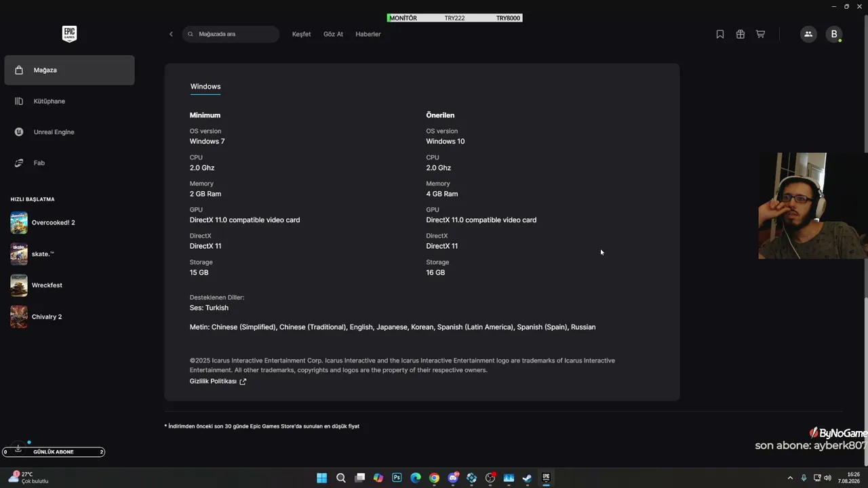Image resolution: width=868 pixels, height=488 pixels.
Task: Open the friends list icon
Action: (x=808, y=34)
